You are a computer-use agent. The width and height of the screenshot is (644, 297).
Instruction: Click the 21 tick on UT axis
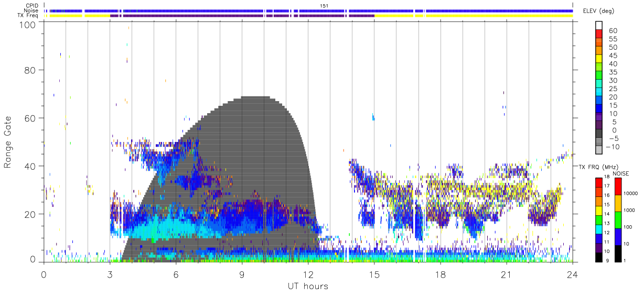click(506, 274)
